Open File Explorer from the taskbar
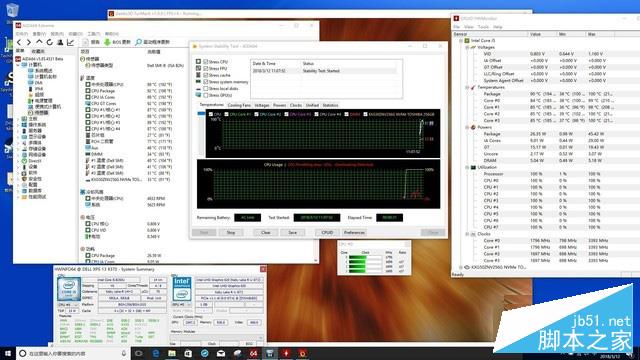 pos(172,353)
